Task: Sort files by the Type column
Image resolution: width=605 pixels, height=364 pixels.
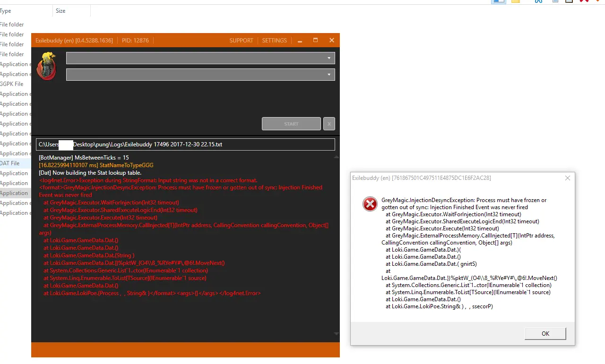Action: 6,11
